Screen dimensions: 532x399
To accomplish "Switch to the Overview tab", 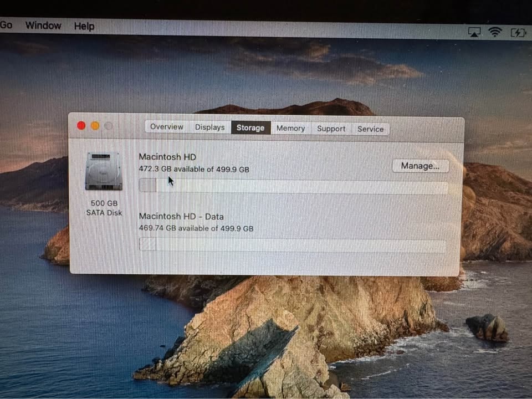I will (167, 126).
